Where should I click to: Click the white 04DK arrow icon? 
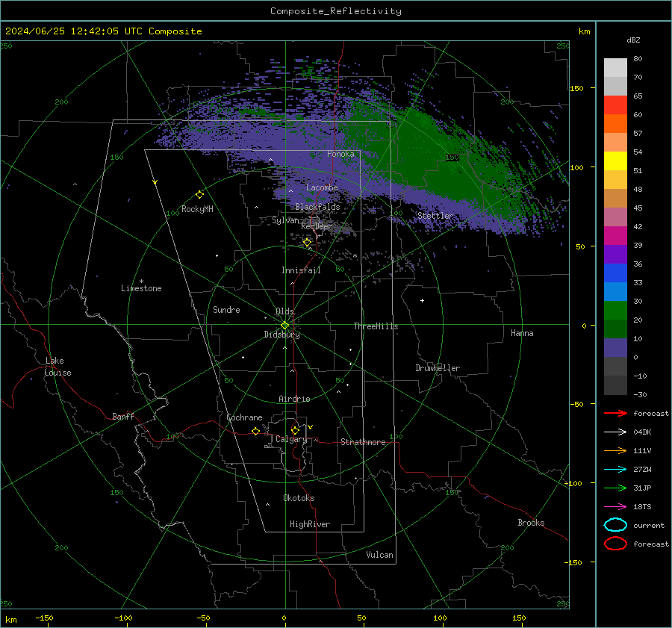615,432
